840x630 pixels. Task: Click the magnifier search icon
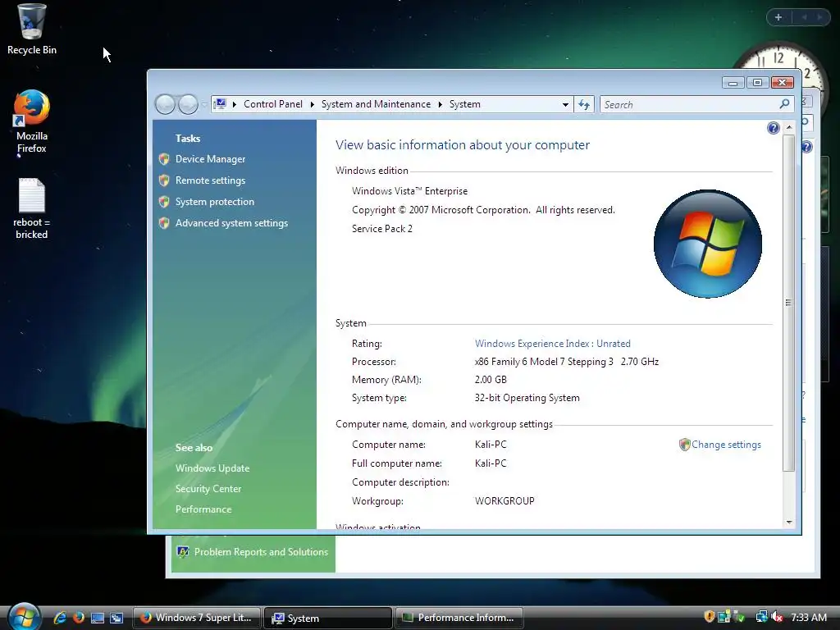click(x=784, y=104)
